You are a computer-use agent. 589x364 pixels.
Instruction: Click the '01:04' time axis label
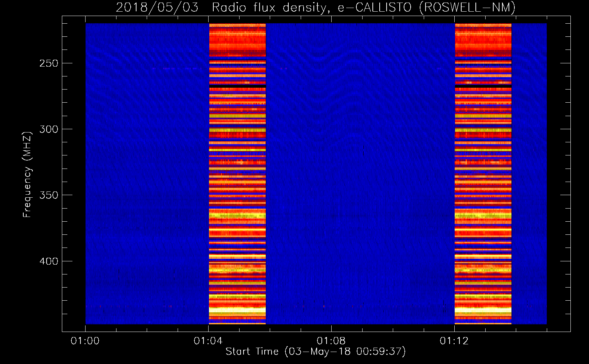click(x=208, y=341)
